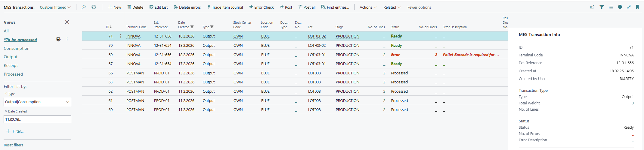644x150 pixels.
Task: Expand the Custom filtered view dropdown
Action: [x=55, y=7]
